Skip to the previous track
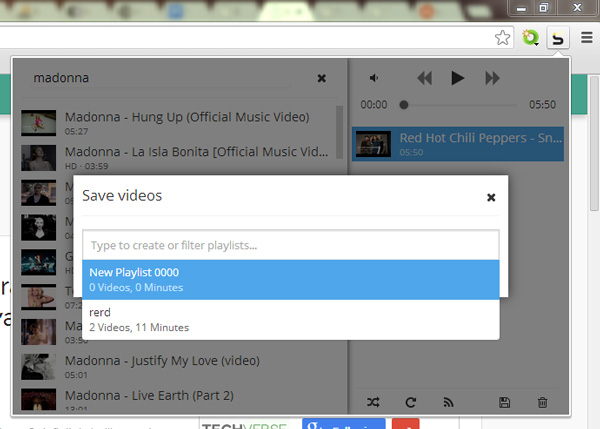 pyautogui.click(x=424, y=78)
